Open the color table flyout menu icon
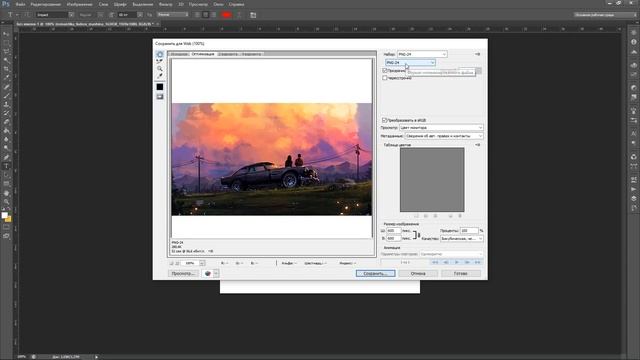 [x=477, y=145]
